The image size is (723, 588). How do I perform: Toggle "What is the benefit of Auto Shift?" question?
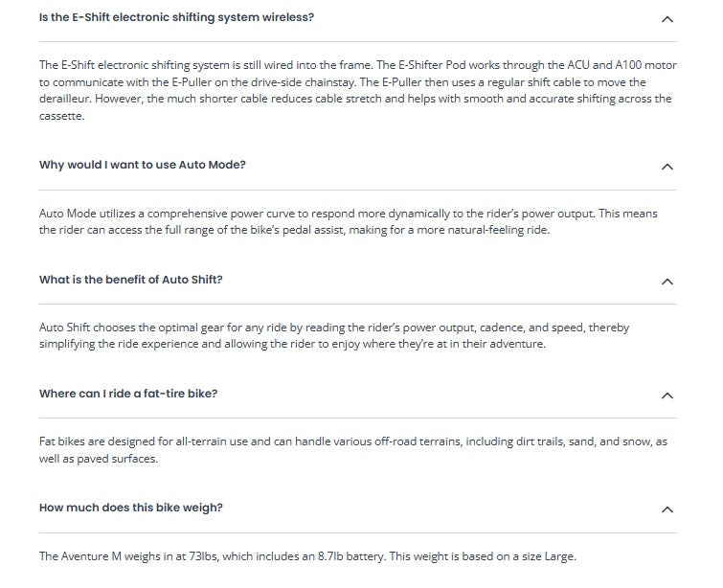[131, 280]
